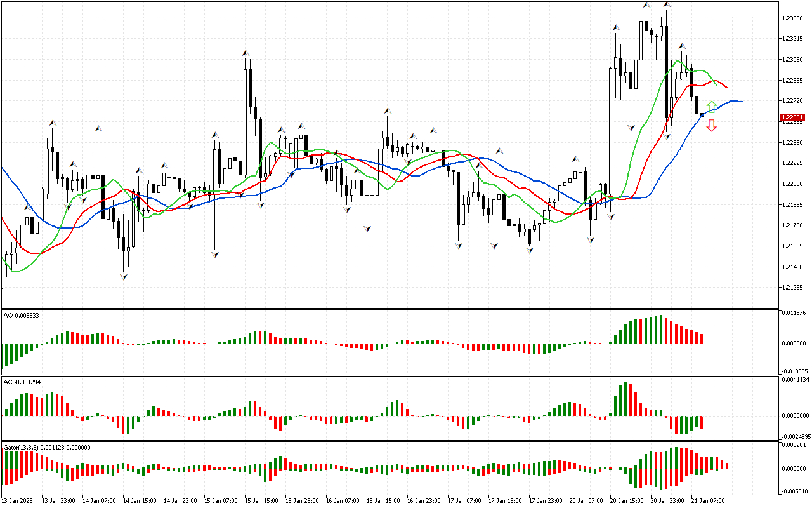The image size is (812, 508).
Task: Click the 14 Jan 07:00 time label
Action: coord(99,500)
